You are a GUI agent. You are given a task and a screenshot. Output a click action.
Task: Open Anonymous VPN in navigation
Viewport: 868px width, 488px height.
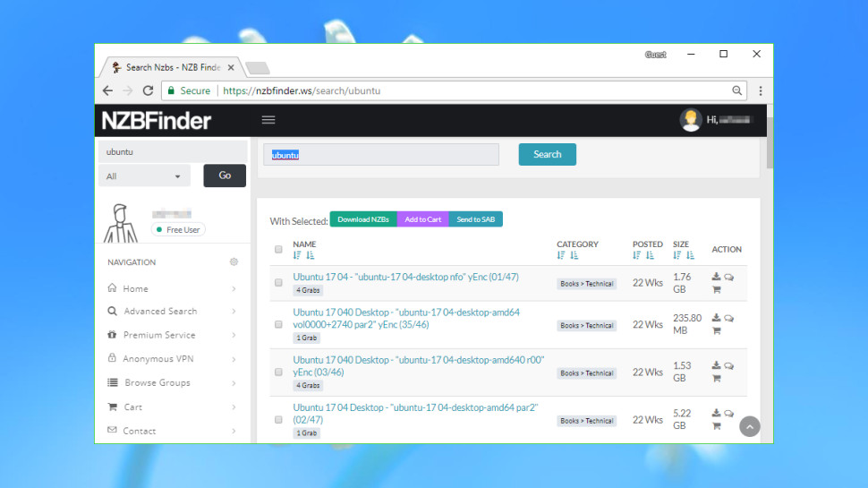click(x=158, y=359)
